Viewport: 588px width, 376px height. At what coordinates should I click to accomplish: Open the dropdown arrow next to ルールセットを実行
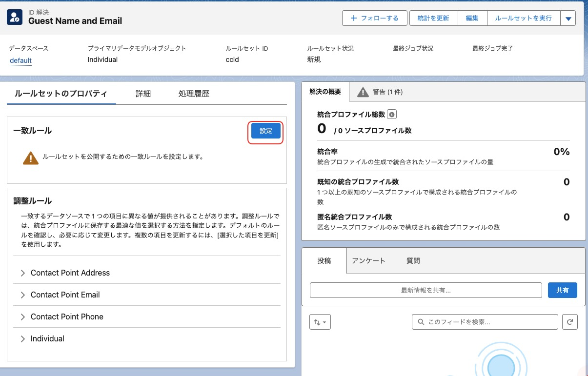568,19
